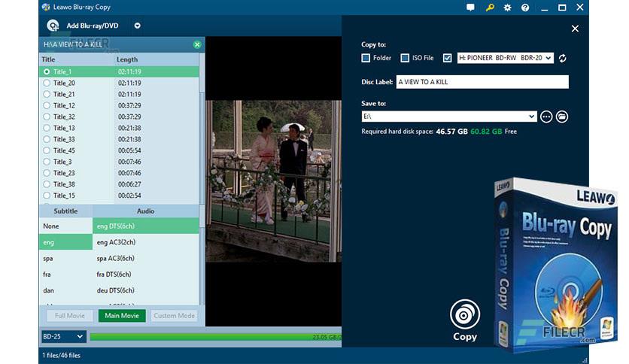Image resolution: width=629 pixels, height=364 pixels.
Task: Click the browse ellipsis icon beside Save to
Action: click(546, 117)
